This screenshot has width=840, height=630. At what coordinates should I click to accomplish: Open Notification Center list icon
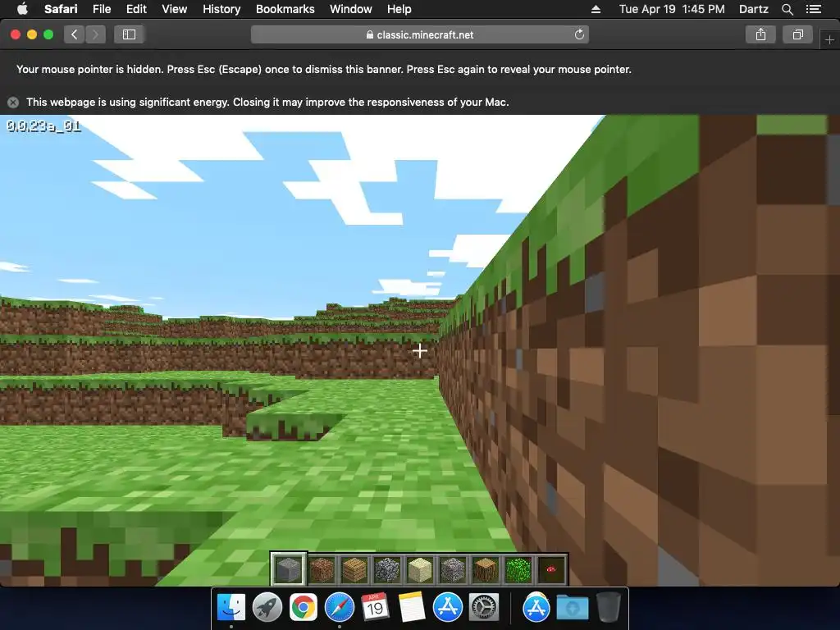[x=814, y=9]
